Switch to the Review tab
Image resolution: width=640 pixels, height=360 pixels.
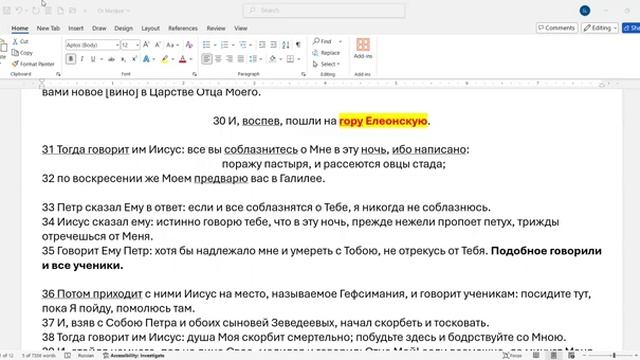click(216, 28)
